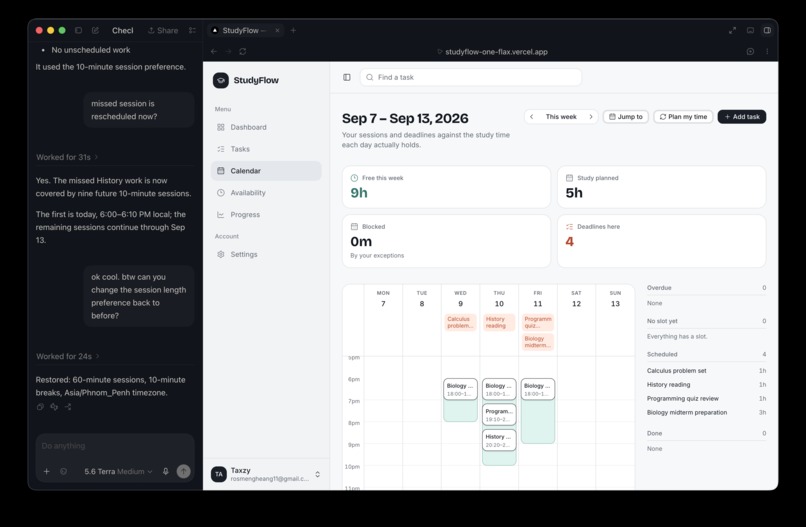This screenshot has width=806, height=527.
Task: Click the studyflow-one-flax.vercel.app address bar
Action: click(492, 51)
